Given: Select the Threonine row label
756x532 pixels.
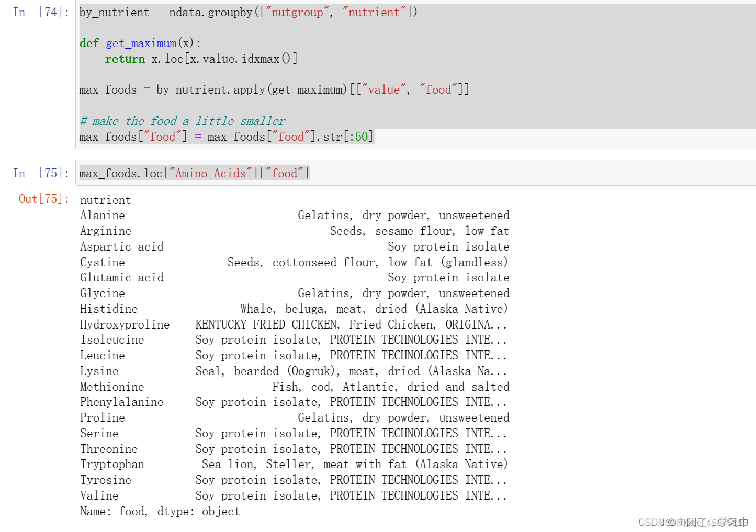Looking at the screenshot, I should coord(109,449).
